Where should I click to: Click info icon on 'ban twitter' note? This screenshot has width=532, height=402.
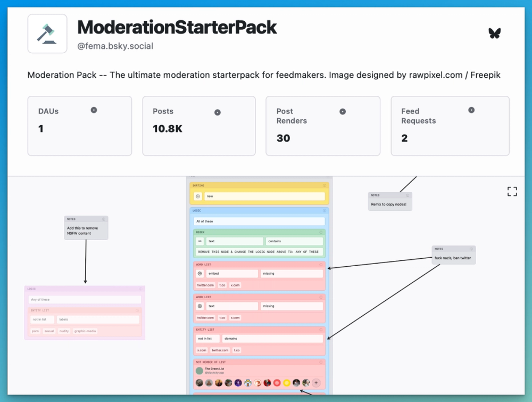(471, 249)
